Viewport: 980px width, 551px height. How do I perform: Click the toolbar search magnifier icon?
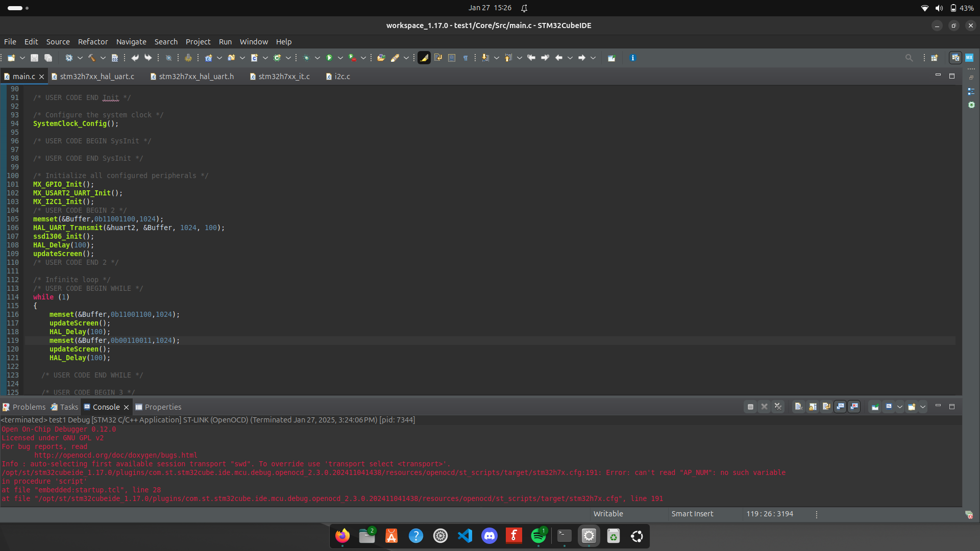pyautogui.click(x=909, y=58)
